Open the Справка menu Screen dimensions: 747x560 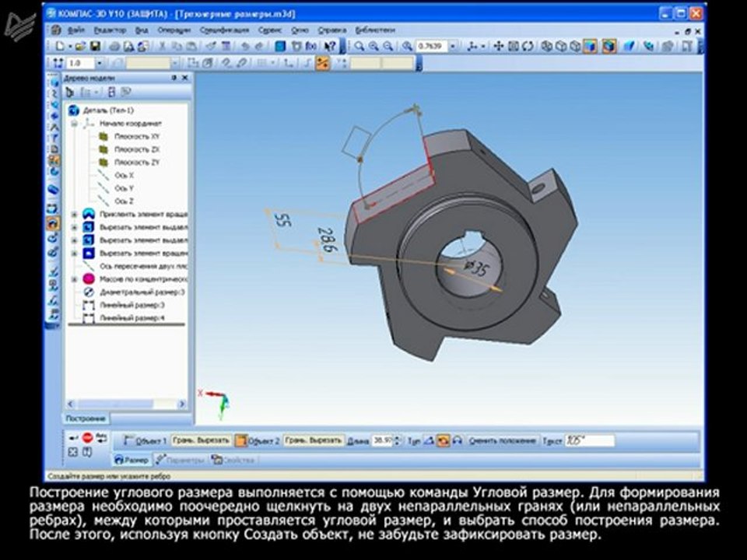(x=331, y=30)
